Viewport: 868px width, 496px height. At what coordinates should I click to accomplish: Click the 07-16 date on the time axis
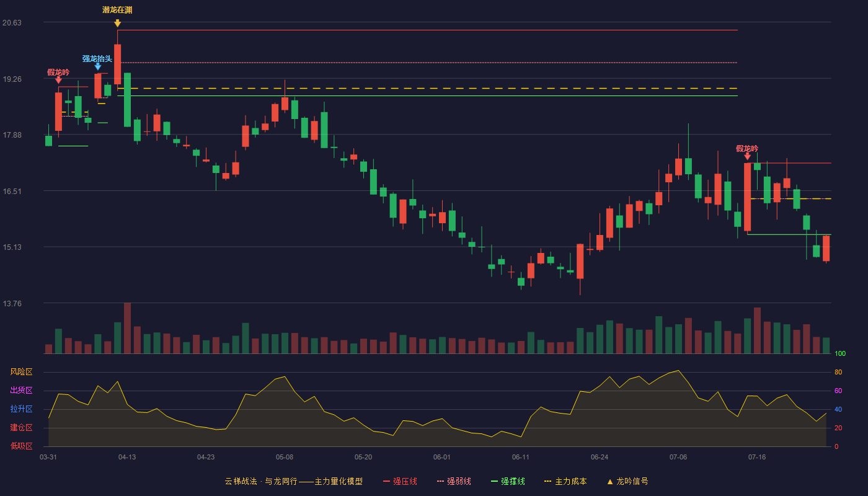[x=757, y=457]
